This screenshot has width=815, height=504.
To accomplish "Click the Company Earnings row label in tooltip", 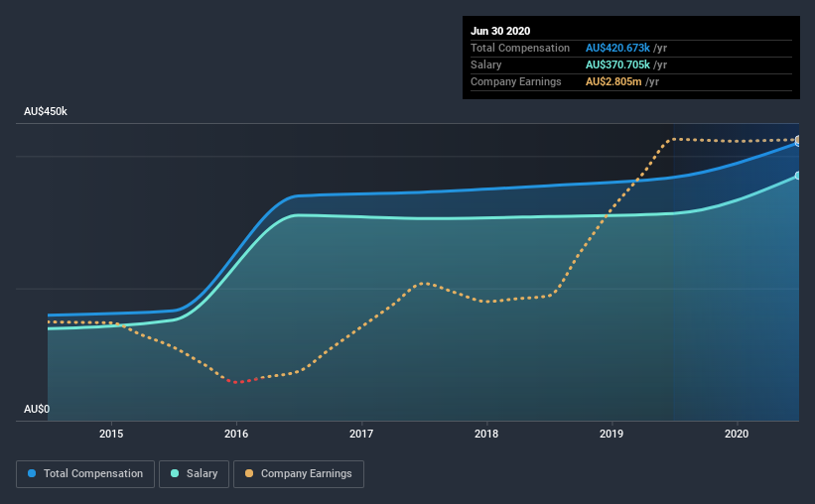I will [x=515, y=81].
